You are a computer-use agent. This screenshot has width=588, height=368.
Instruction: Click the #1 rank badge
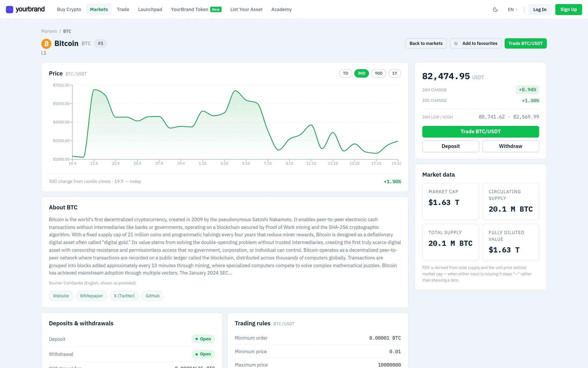click(100, 43)
